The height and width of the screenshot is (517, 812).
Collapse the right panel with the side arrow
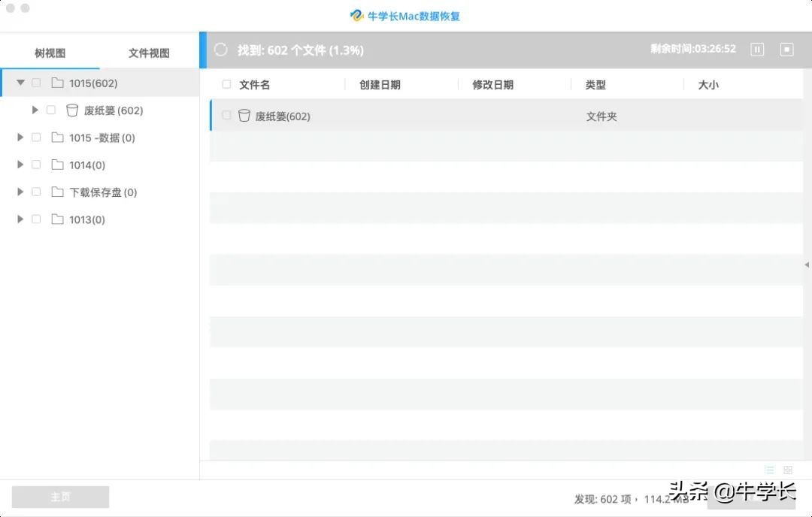coord(806,265)
